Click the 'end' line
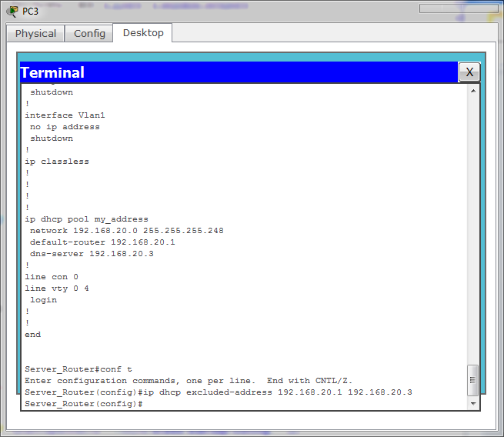This screenshot has height=437, width=504. (33, 335)
